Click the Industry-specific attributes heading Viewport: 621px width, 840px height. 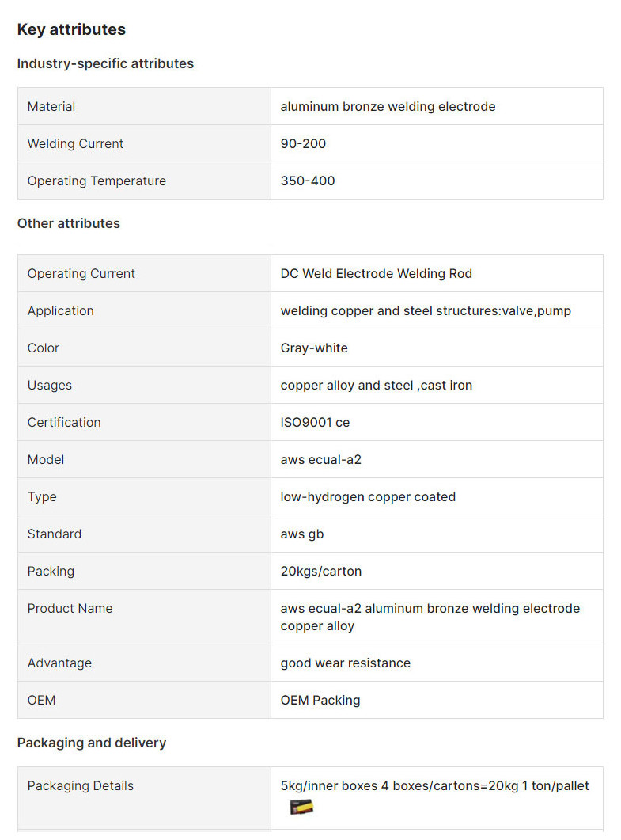point(105,63)
